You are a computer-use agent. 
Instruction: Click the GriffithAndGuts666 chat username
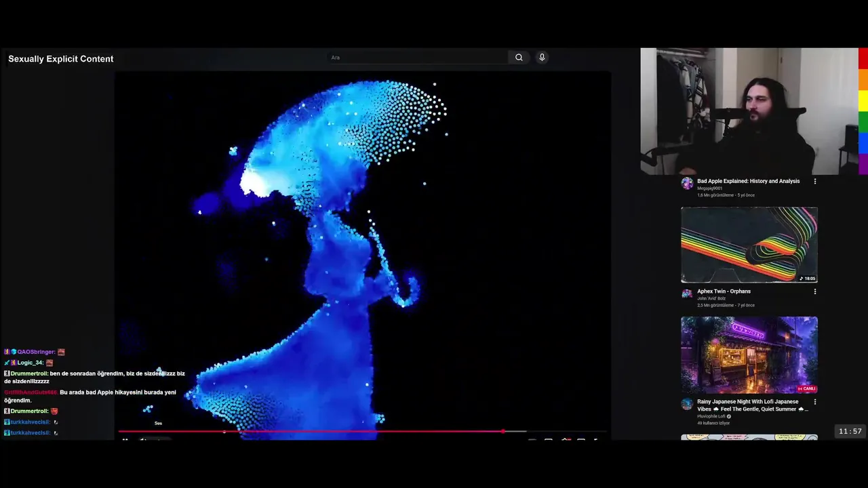tap(31, 392)
